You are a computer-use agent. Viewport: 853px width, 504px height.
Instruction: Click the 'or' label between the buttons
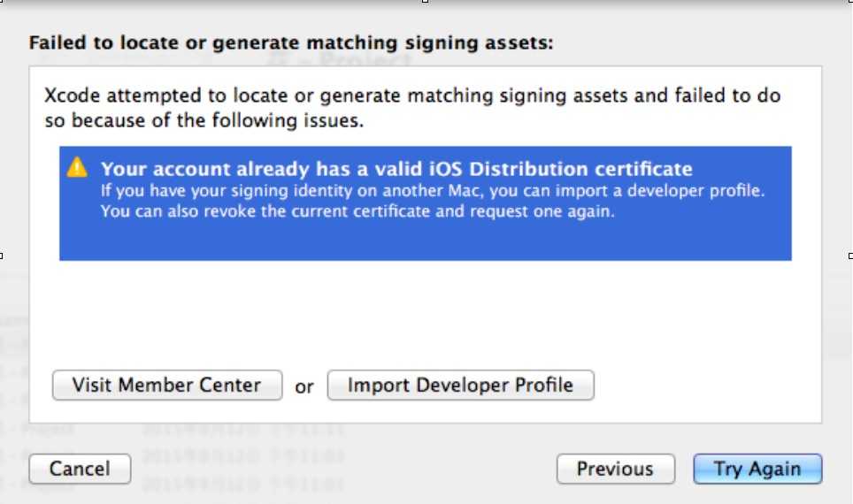[x=304, y=386]
